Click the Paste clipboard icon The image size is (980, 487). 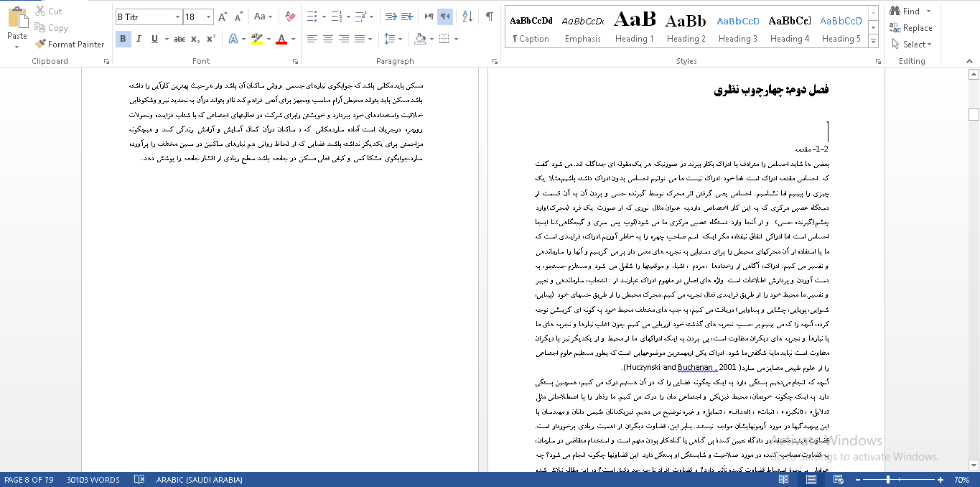click(x=17, y=17)
